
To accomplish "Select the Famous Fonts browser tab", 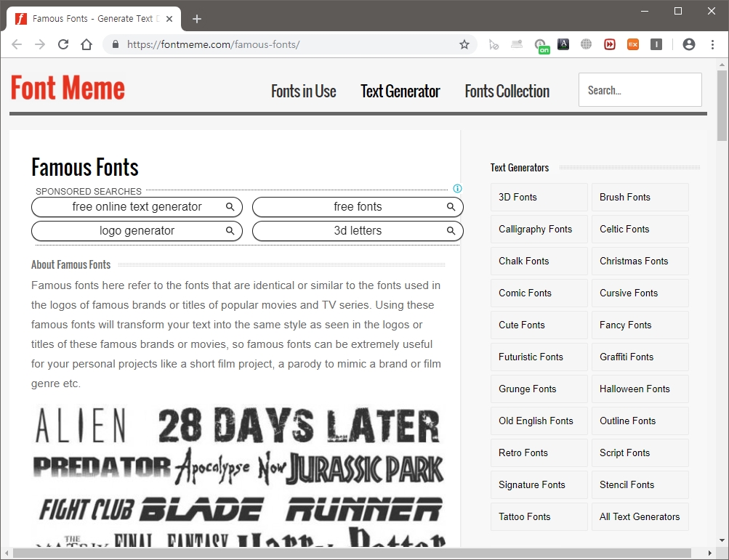I will tap(93, 19).
